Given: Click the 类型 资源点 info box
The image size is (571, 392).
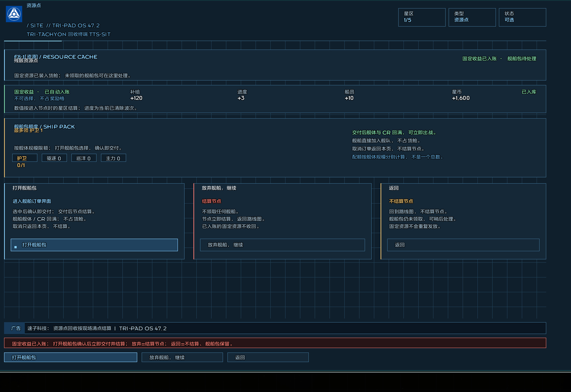Looking at the screenshot, I should click(472, 17).
